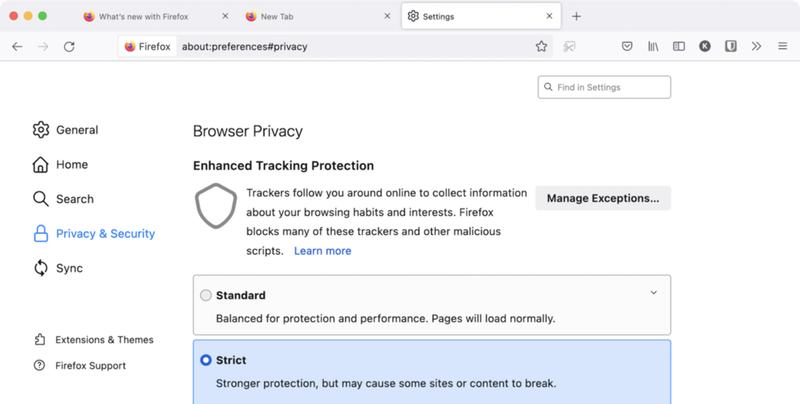Open a new tab with plus button

point(576,16)
